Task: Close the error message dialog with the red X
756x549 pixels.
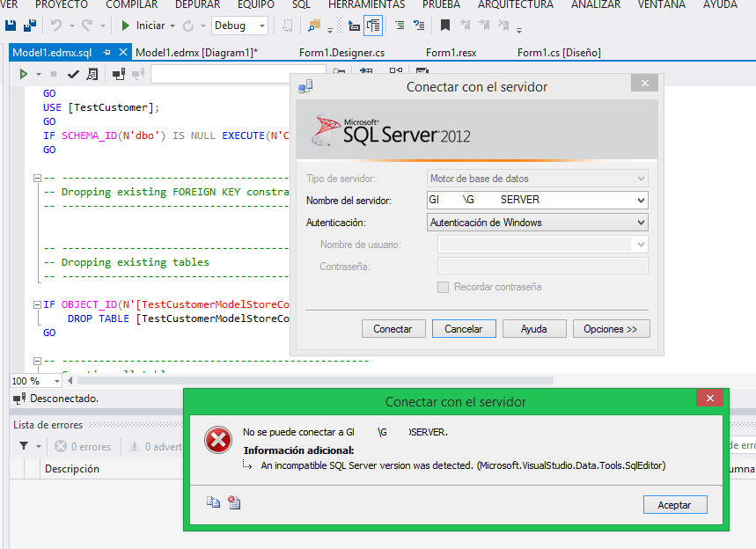Action: click(x=709, y=399)
